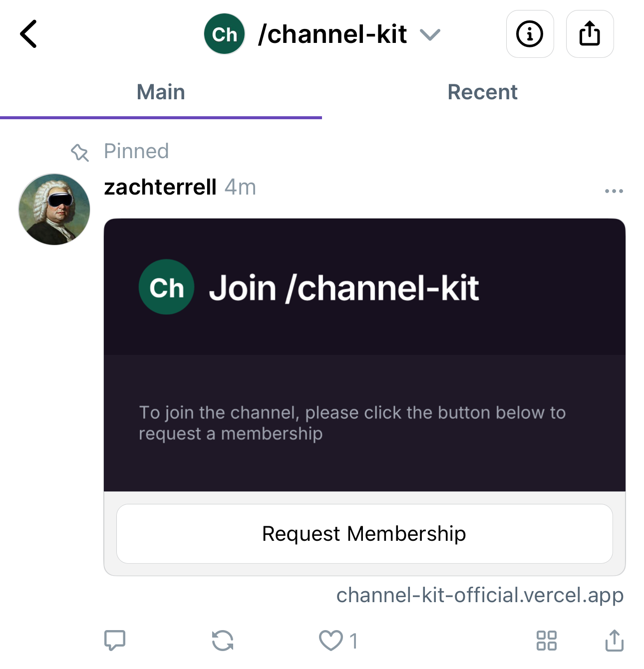Switch to the Recent tab

pos(482,92)
